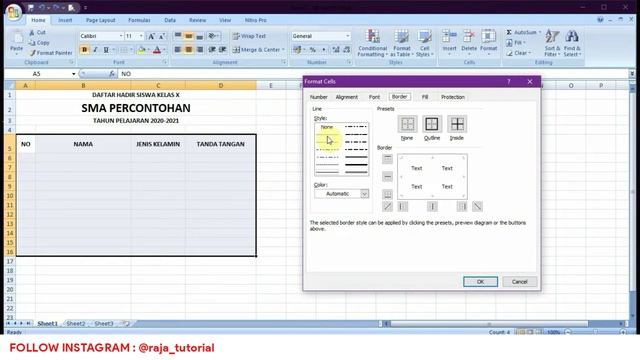Switch to the Fill tab in Format Cells
Viewport: 640px width, 360px height.
[425, 97]
